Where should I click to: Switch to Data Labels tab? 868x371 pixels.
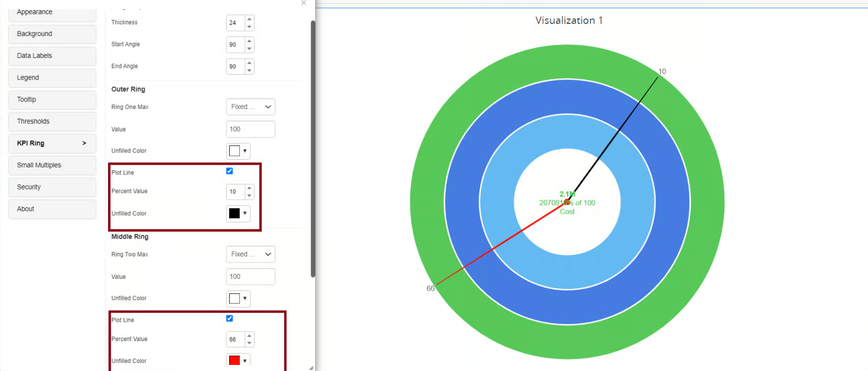pyautogui.click(x=52, y=56)
